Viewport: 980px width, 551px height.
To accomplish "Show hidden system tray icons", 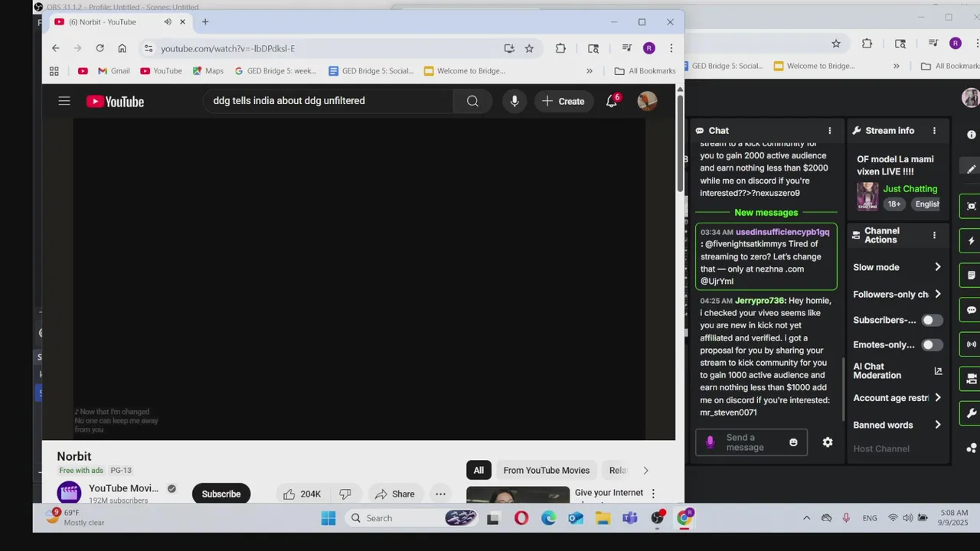I will tap(806, 518).
